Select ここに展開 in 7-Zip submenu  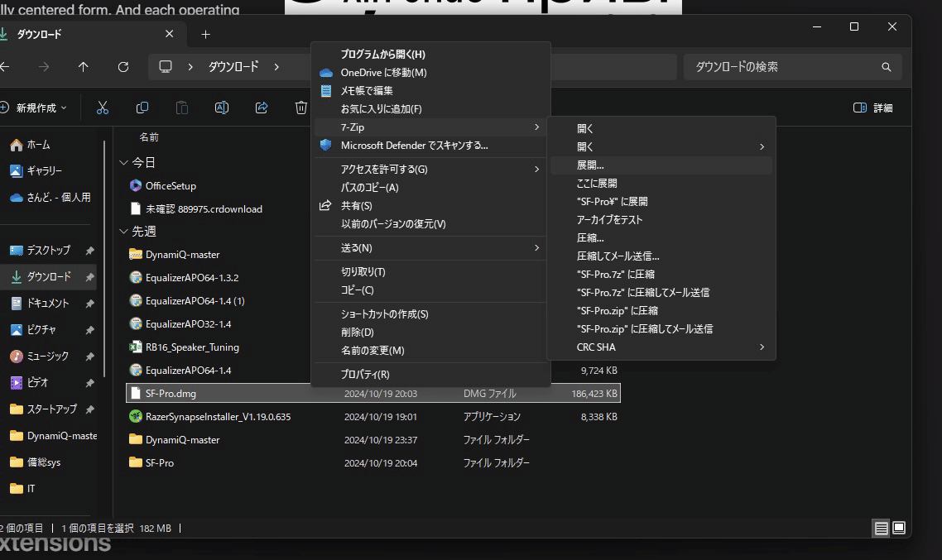point(661,183)
